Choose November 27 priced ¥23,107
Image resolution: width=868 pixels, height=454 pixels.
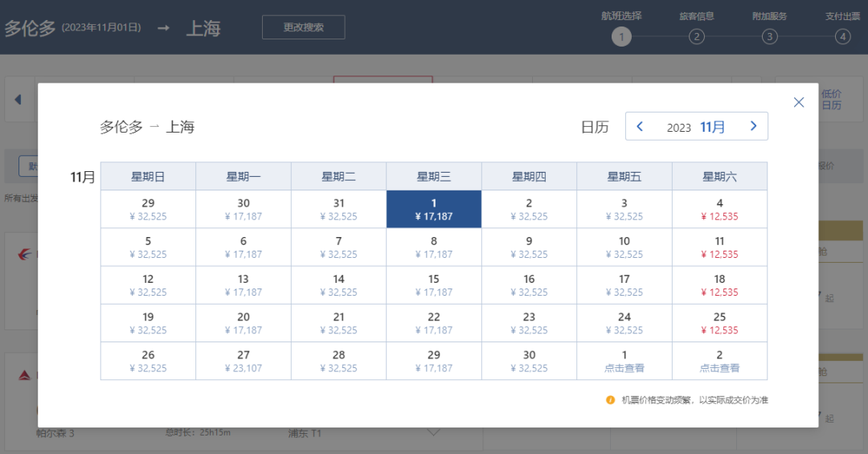click(x=244, y=361)
